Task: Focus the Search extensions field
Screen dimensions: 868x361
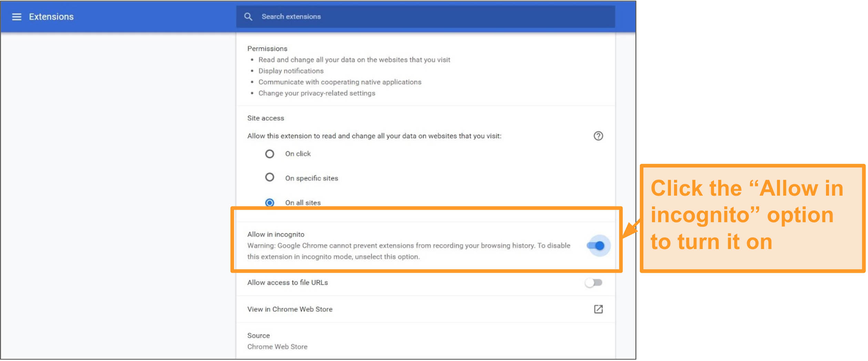Action: tap(426, 17)
